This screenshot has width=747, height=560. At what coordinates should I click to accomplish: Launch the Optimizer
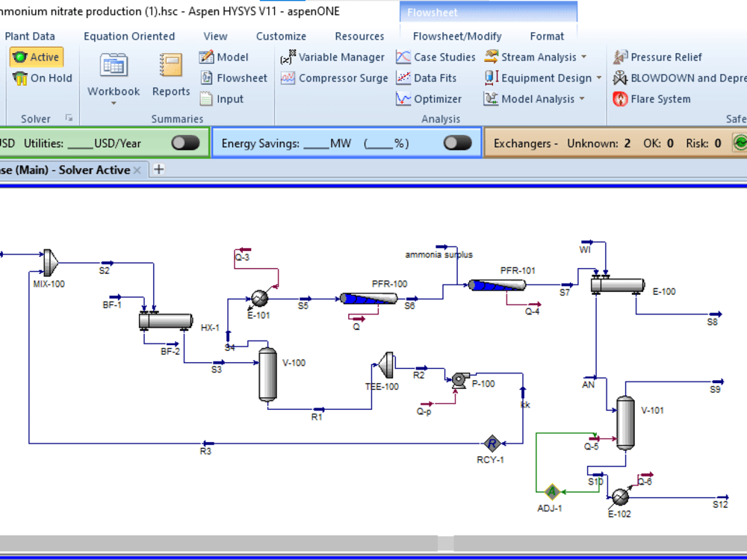pyautogui.click(x=429, y=99)
